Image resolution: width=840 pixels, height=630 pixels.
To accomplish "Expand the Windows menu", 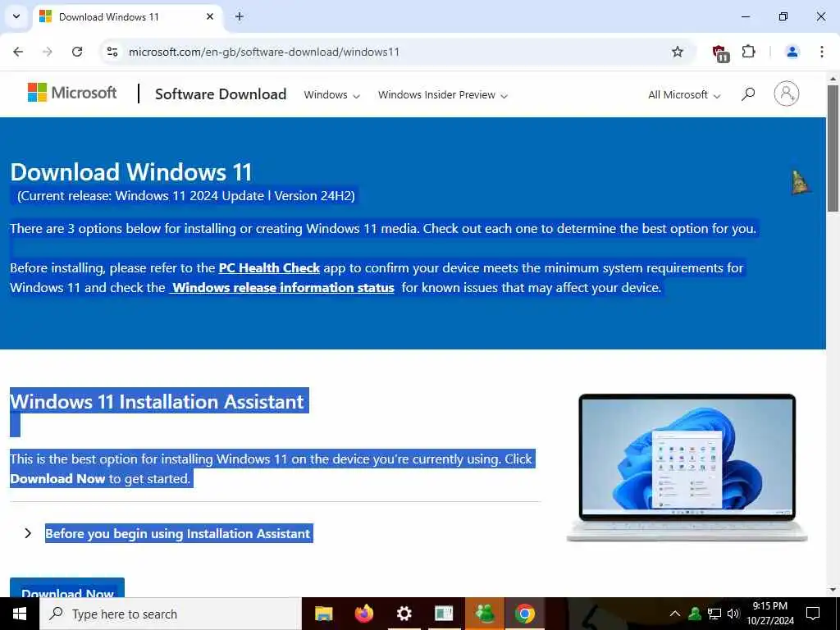I will (x=331, y=95).
